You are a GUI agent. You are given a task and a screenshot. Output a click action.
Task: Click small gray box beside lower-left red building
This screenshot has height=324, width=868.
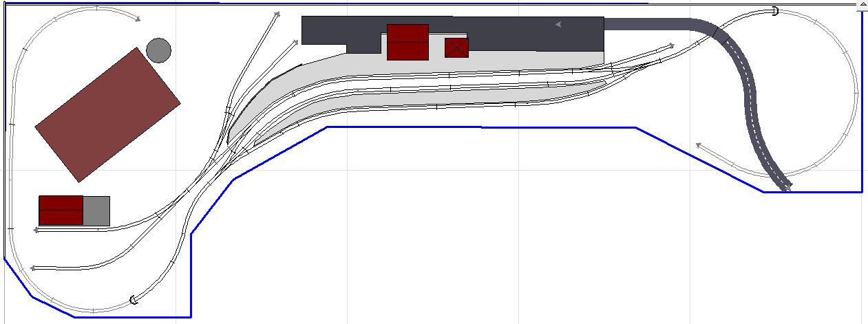click(97, 210)
